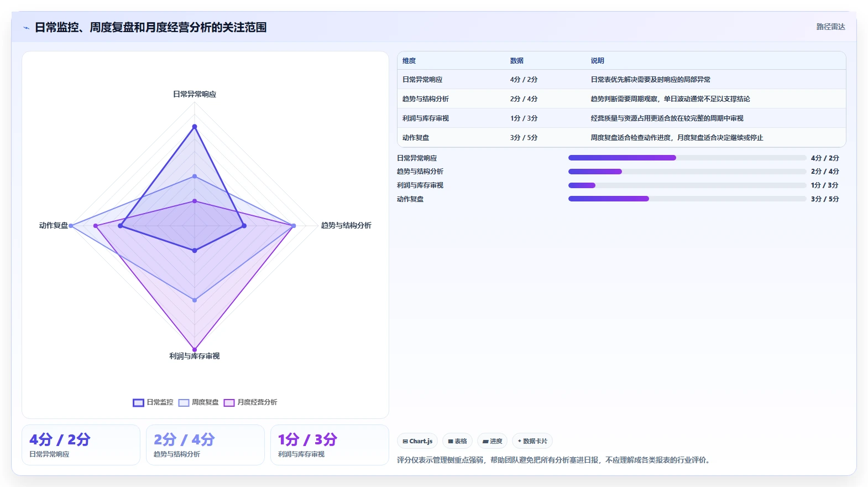Screen dimensions: 868x487
Task: Click the 2分 / 4分 value in the table
Action: (524, 99)
